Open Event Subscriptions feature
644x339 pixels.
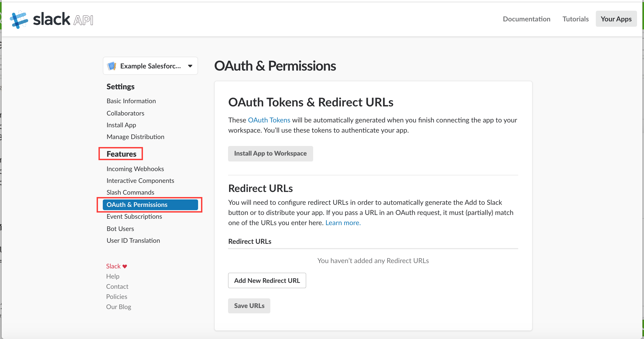[134, 217]
